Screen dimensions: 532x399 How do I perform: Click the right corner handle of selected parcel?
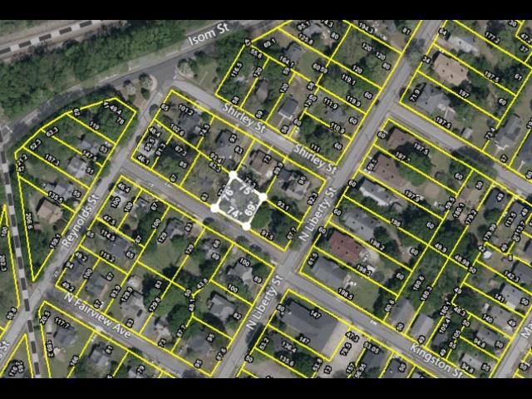264,197
